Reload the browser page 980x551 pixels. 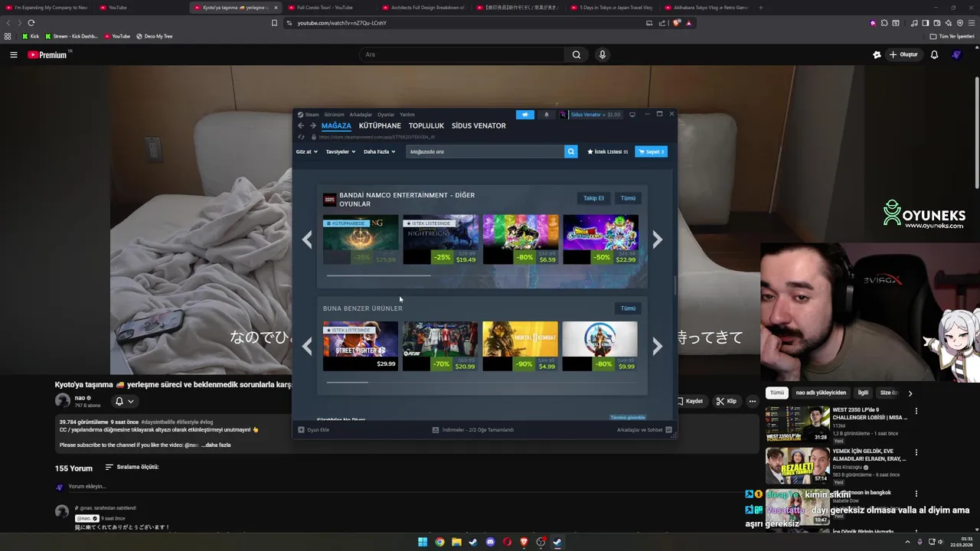[x=31, y=23]
